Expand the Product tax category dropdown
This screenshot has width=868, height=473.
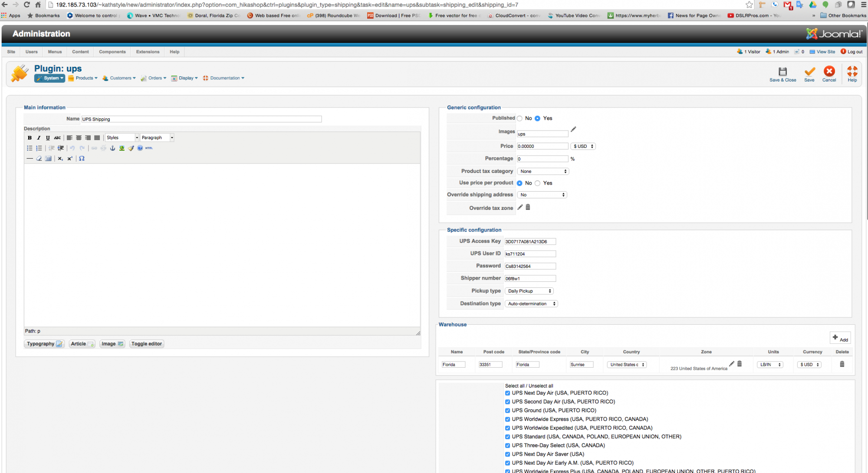543,171
